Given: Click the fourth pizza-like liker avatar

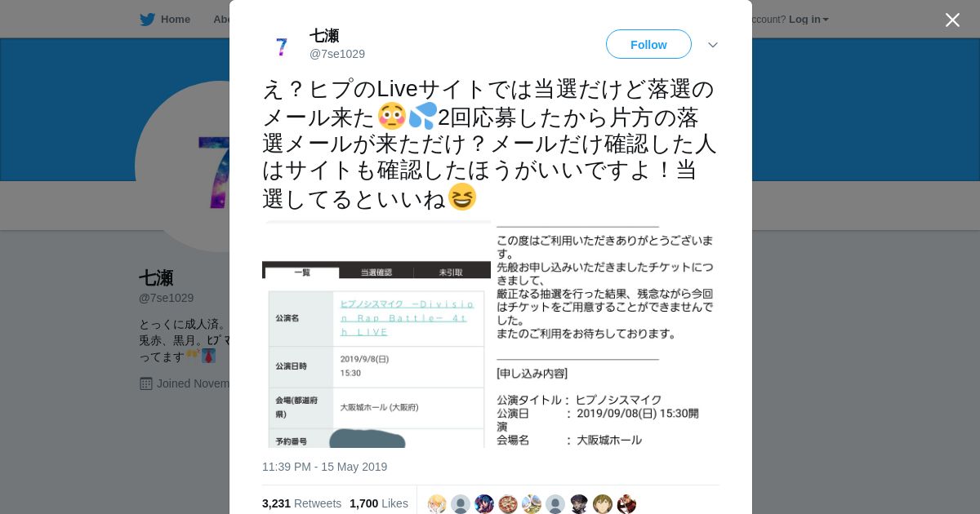Looking at the screenshot, I should [508, 504].
